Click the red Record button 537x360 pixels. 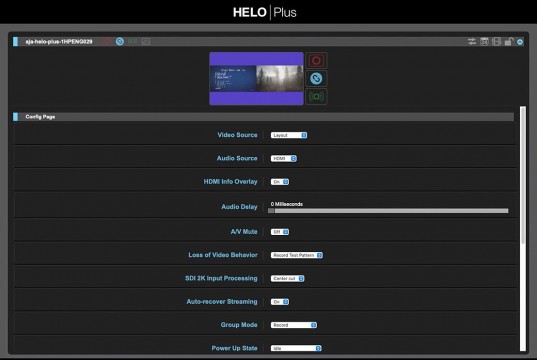(316, 61)
